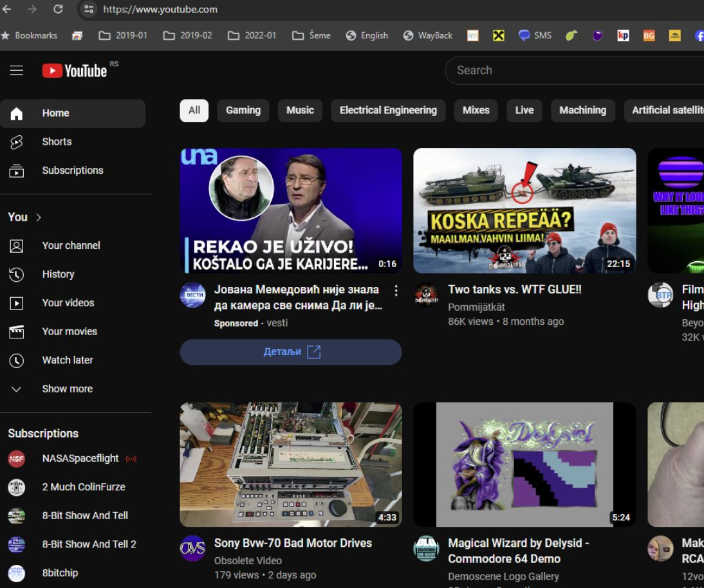The height and width of the screenshot is (588, 704).
Task: Select the Live filter chip
Action: coord(524,111)
